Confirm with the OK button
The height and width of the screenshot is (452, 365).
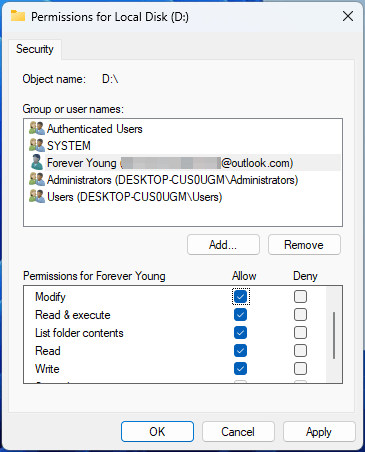coord(157,431)
